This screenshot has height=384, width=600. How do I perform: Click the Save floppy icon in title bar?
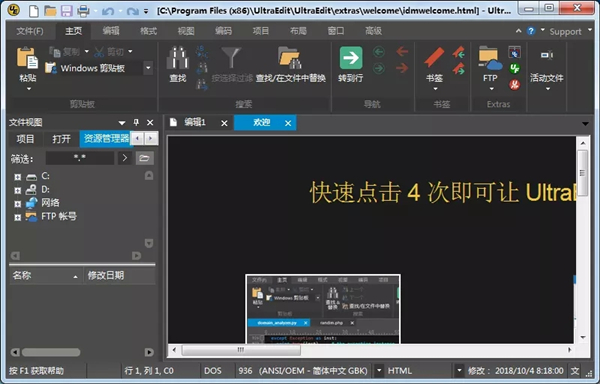click(67, 11)
